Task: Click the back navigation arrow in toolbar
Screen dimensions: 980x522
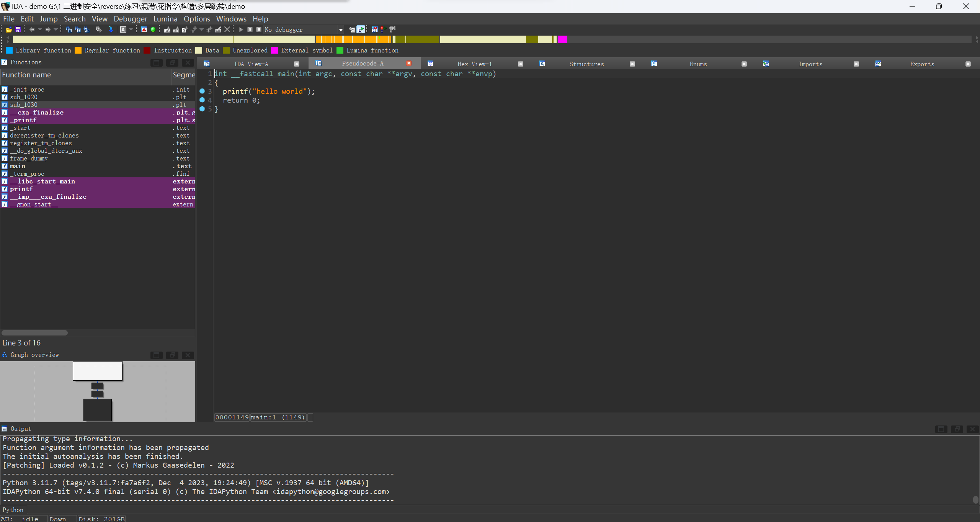Action: tap(32, 29)
